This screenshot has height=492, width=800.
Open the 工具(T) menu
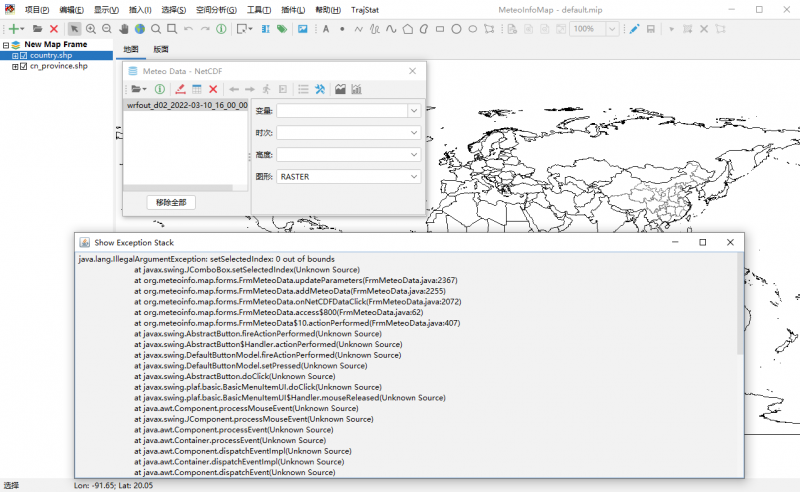[258, 9]
